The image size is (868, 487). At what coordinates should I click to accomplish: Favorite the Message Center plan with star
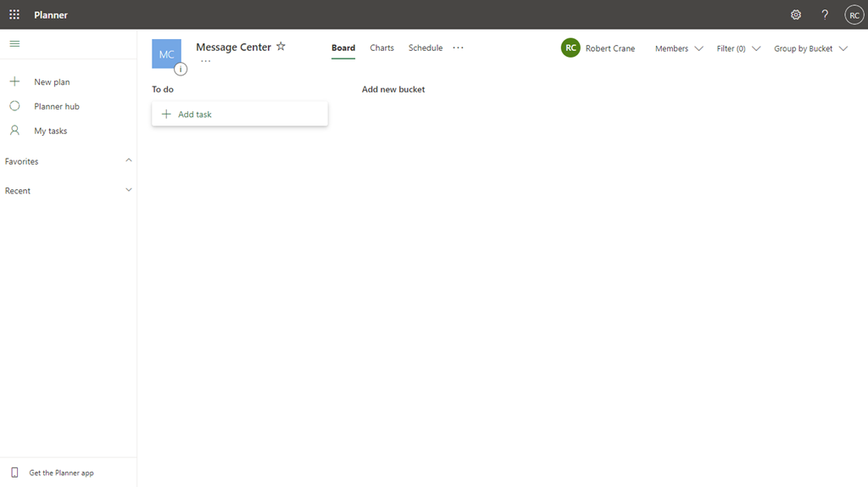coord(281,47)
